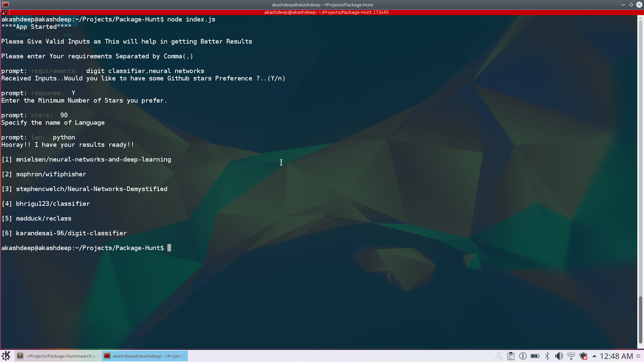
Task: Open the Wi-Fi network tray icon
Action: tap(571, 356)
